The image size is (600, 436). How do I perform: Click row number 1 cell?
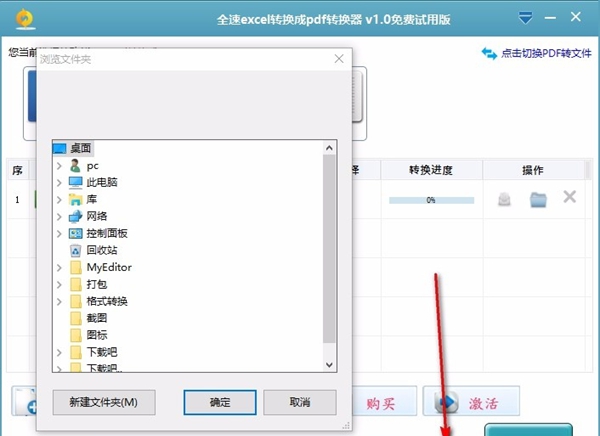tap(18, 199)
